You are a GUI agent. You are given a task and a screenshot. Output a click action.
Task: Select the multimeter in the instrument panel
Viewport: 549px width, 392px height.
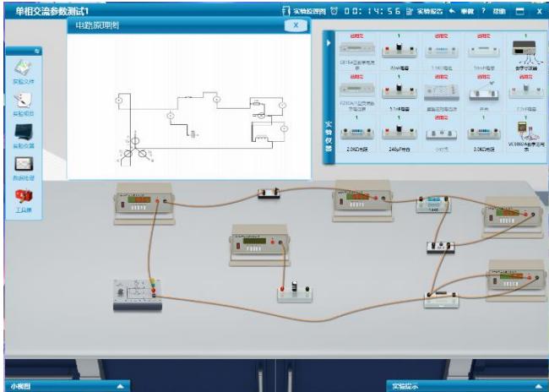coord(524,128)
